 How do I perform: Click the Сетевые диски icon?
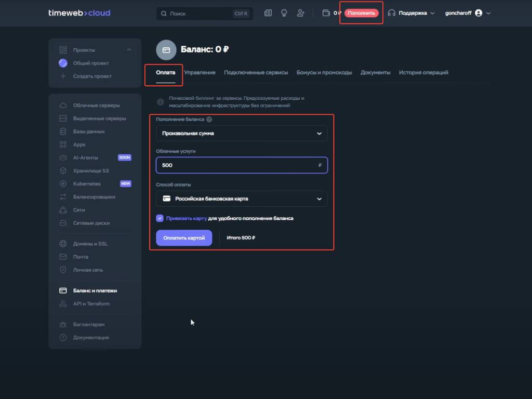click(x=63, y=223)
